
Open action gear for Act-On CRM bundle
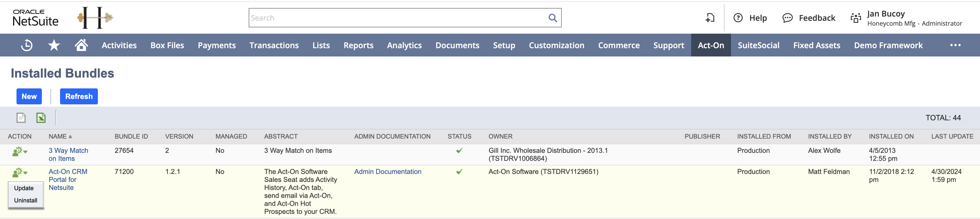(19, 173)
